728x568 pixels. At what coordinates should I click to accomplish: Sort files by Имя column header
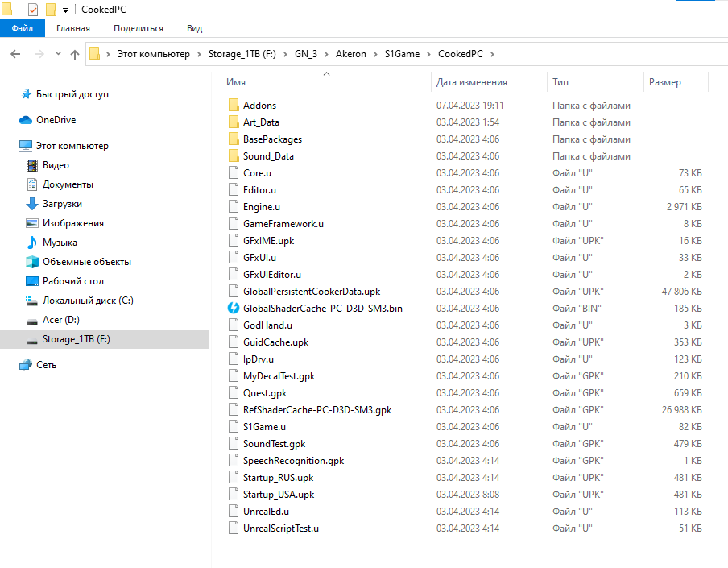click(x=237, y=82)
